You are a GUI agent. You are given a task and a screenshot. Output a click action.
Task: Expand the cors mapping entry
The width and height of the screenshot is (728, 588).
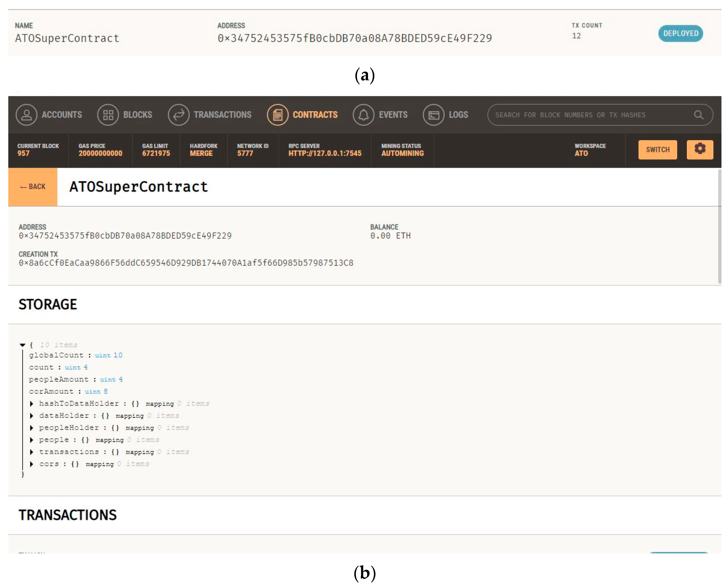coord(32,464)
